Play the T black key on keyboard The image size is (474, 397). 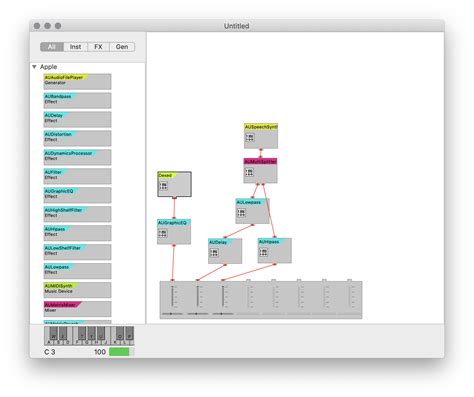tap(82, 332)
